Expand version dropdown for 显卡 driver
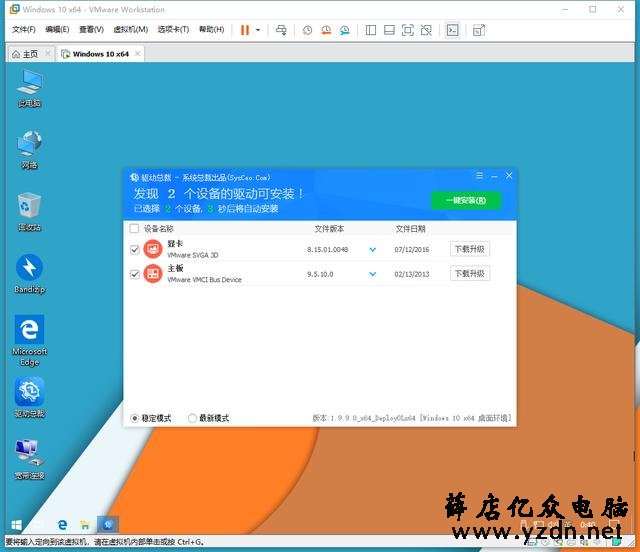640x552 pixels. point(373,249)
